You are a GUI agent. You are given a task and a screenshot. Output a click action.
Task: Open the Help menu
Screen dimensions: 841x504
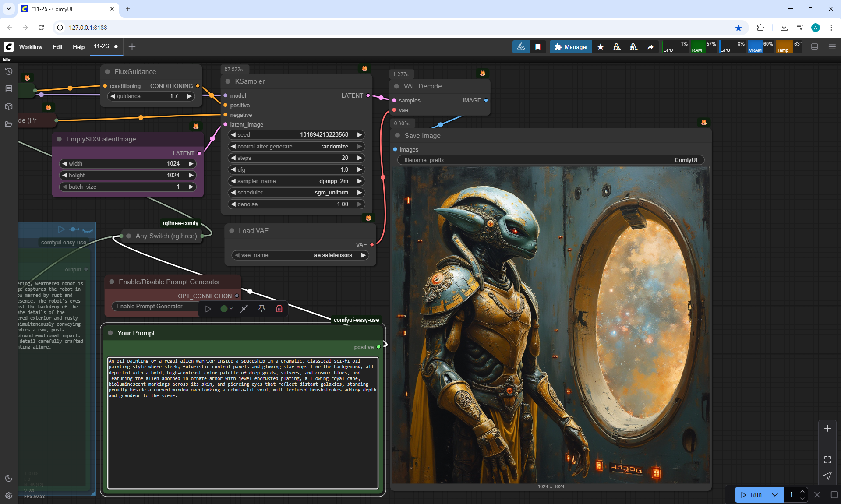coord(78,47)
